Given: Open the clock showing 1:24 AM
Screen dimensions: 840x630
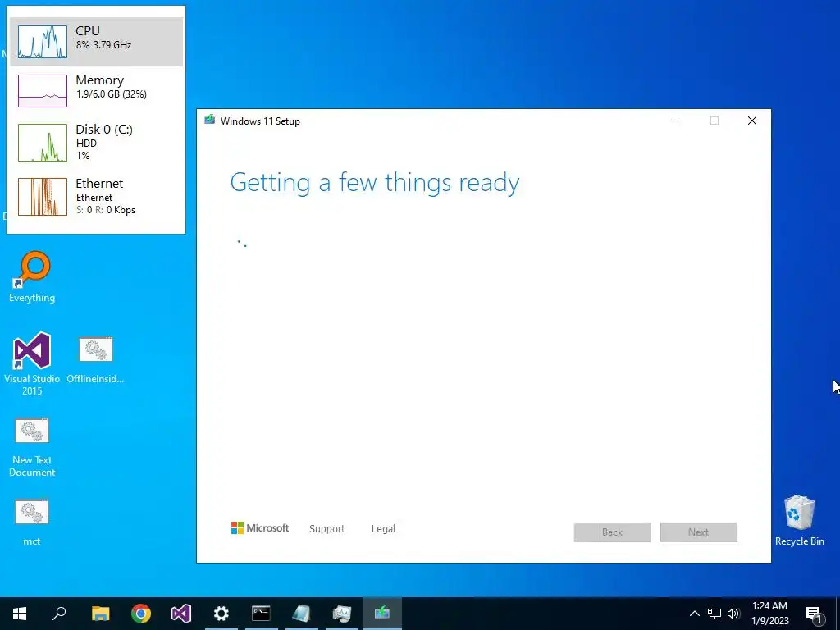Looking at the screenshot, I should (769, 614).
